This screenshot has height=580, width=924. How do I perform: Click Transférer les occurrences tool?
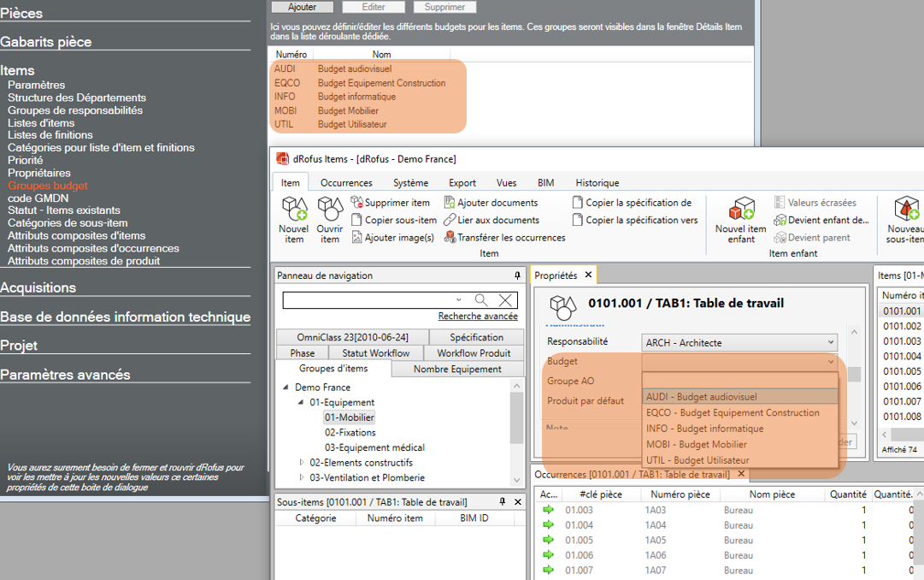click(x=504, y=237)
